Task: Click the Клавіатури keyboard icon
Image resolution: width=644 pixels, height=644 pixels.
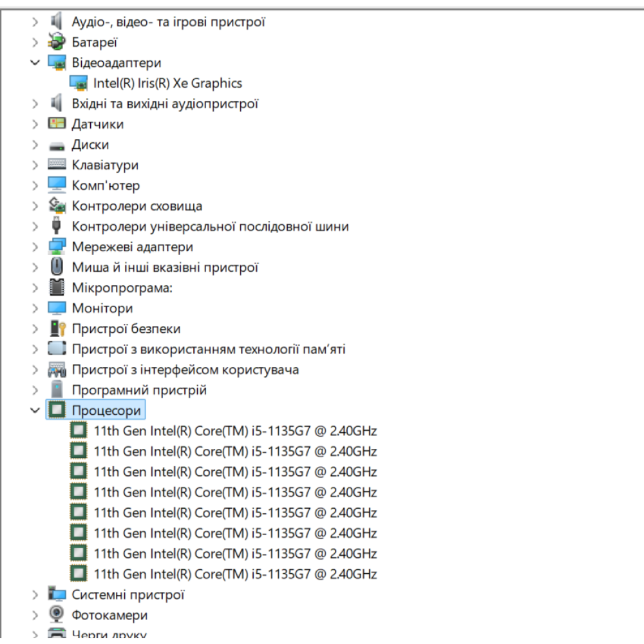Action: point(57,165)
